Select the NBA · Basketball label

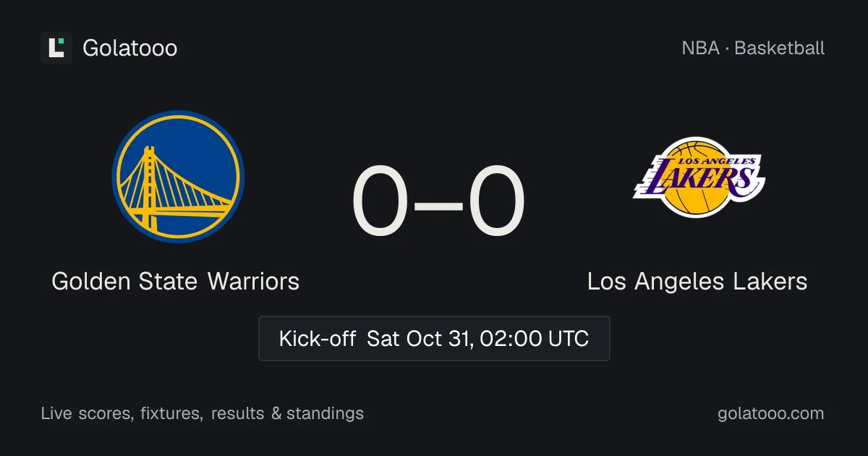[x=753, y=48]
